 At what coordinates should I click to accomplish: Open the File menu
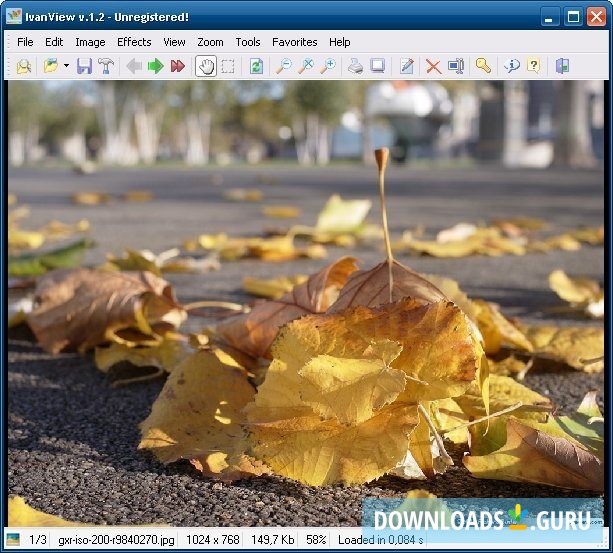click(25, 42)
